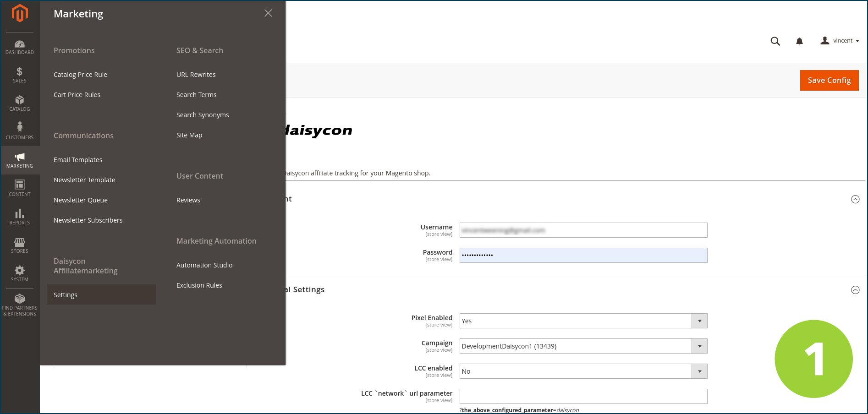Screen dimensions: 868x414
Task: Open Newsletter Template
Action: point(84,180)
